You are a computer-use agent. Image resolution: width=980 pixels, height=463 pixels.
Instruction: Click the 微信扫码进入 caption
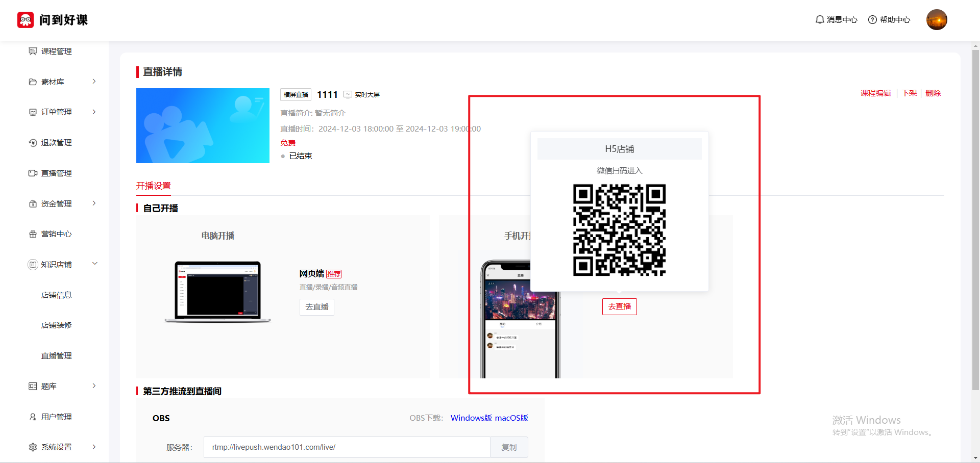(x=620, y=170)
